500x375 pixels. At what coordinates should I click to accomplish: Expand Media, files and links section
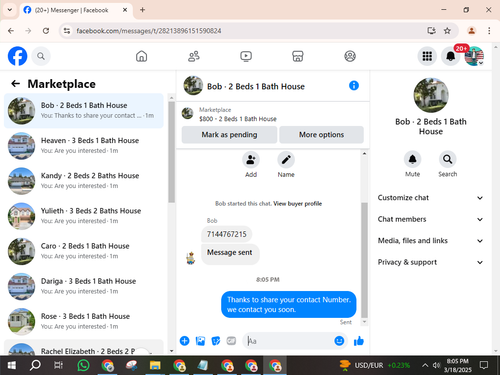coord(430,241)
